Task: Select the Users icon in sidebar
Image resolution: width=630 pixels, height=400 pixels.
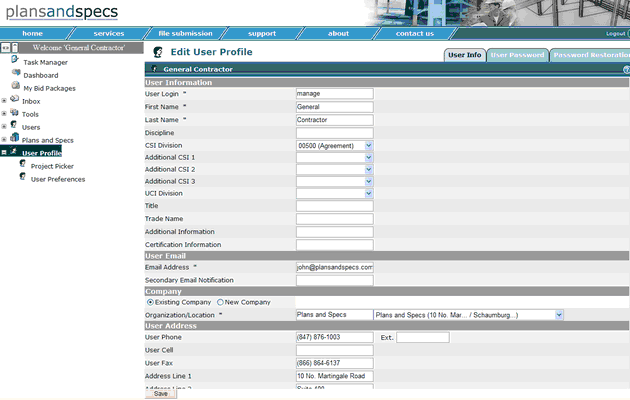Action: (x=14, y=124)
